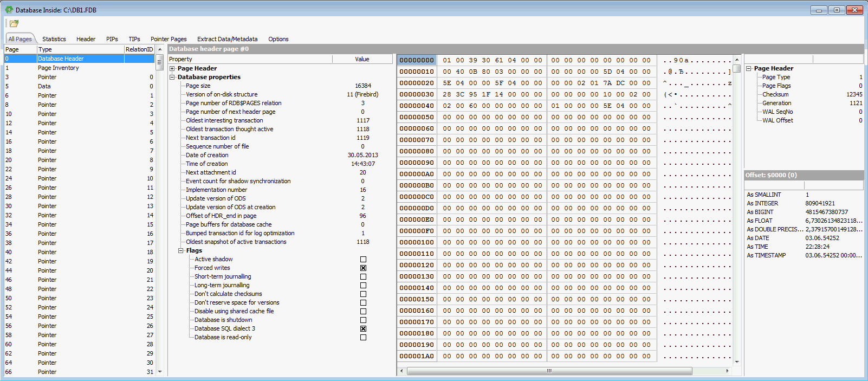The width and height of the screenshot is (868, 381).
Task: Select the Pointer row for page 3
Action: 79,77
